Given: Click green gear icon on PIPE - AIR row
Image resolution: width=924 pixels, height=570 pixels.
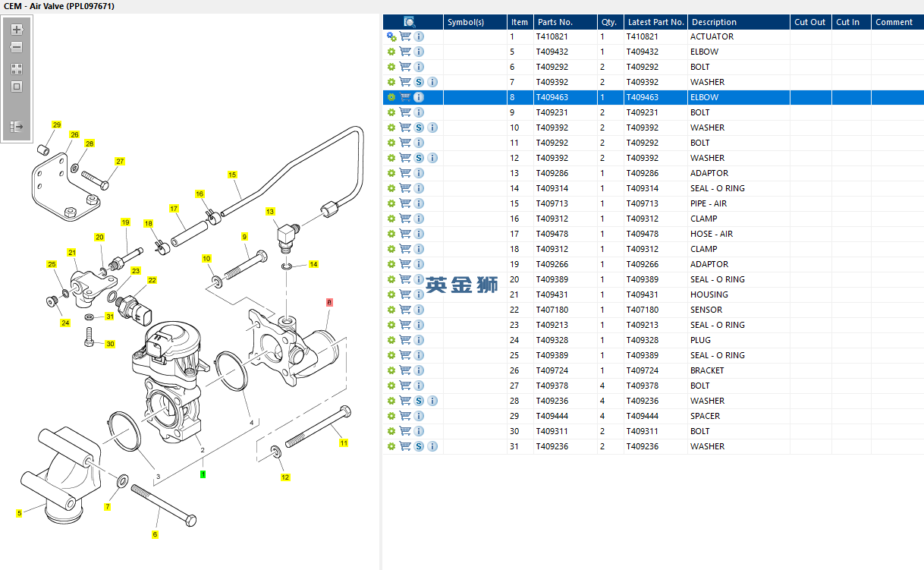Looking at the screenshot, I should (x=391, y=203).
